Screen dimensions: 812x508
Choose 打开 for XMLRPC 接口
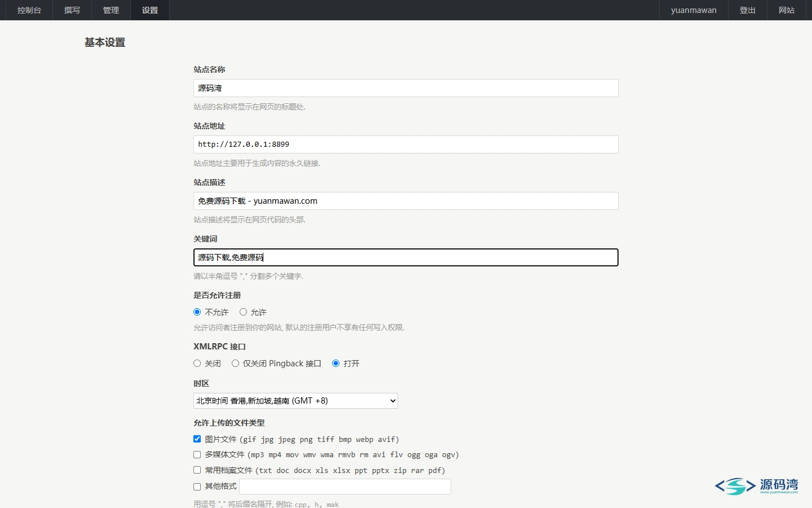(x=336, y=364)
